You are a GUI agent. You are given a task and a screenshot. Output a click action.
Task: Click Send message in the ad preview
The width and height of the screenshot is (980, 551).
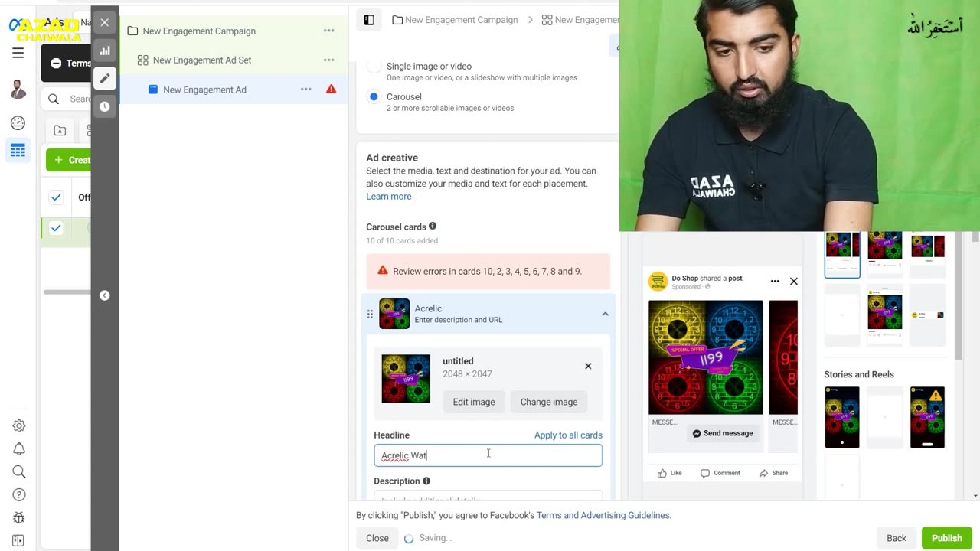pyautogui.click(x=723, y=433)
